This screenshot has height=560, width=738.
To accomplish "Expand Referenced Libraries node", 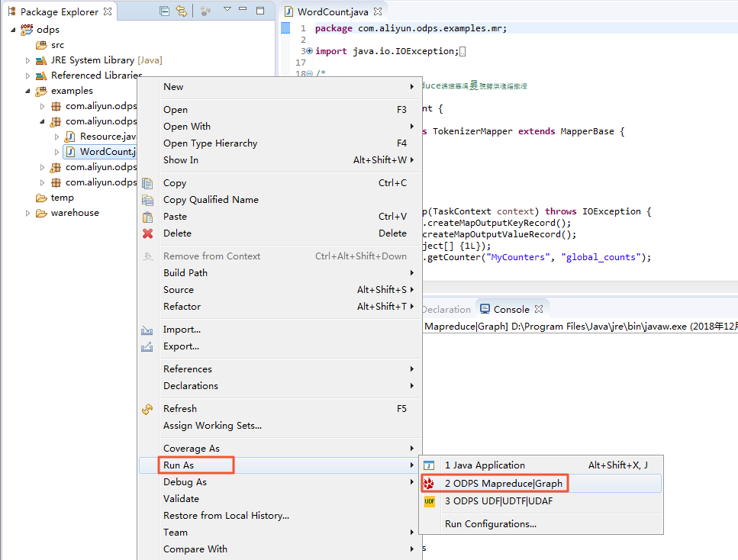I will coord(27,76).
